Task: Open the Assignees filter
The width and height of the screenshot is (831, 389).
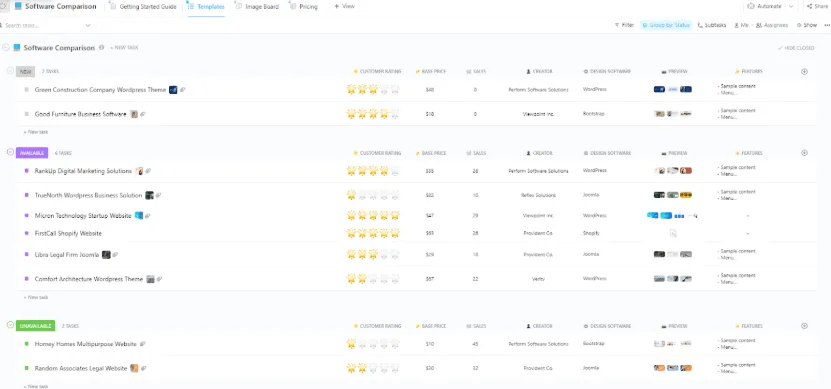Action: coord(772,25)
